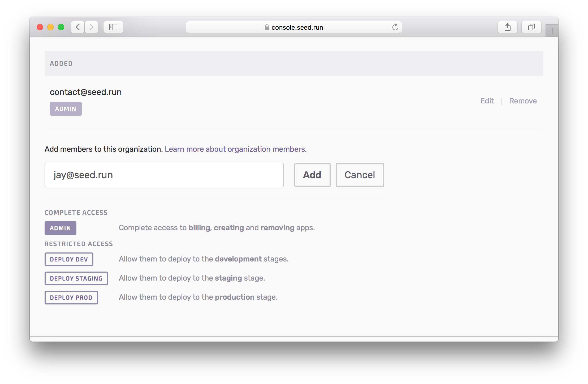Screen dimensions: 588x384
Task: Enable the DEPLOY PROD permission
Action: (x=71, y=298)
